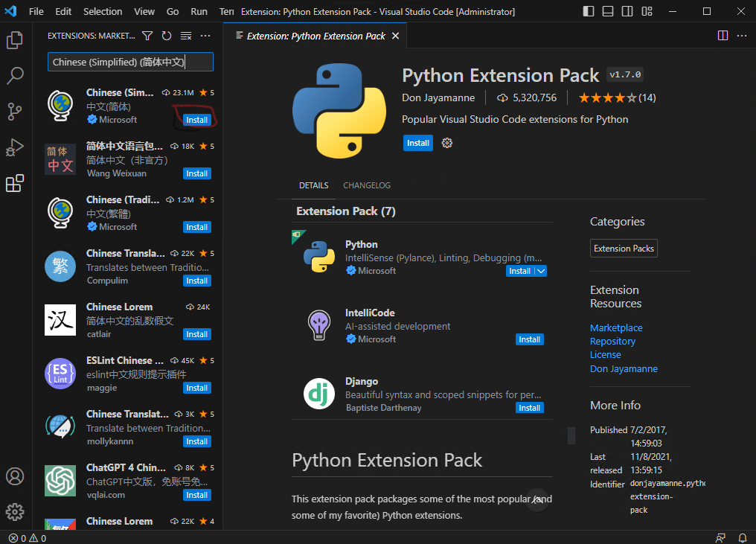Customize layout from the title bar
Image resolution: width=756 pixels, height=544 pixels.
647,11
